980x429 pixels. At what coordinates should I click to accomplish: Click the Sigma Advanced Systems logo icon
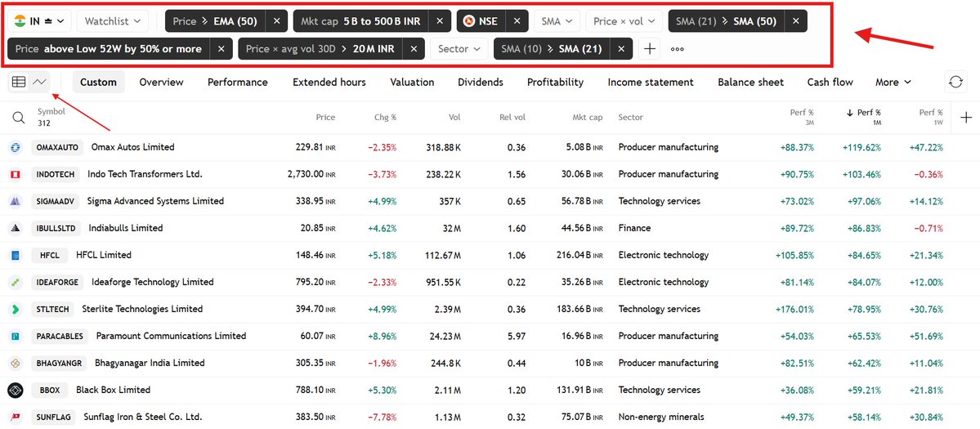[15, 201]
